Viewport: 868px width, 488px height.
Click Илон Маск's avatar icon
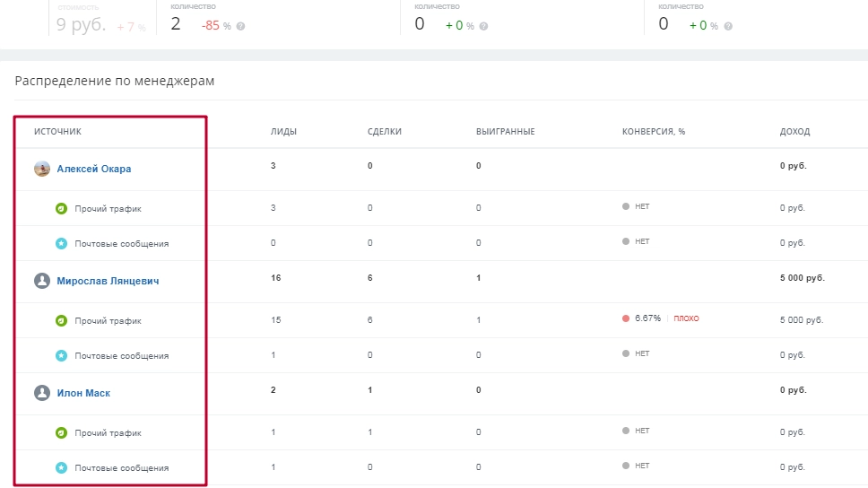tap(42, 393)
